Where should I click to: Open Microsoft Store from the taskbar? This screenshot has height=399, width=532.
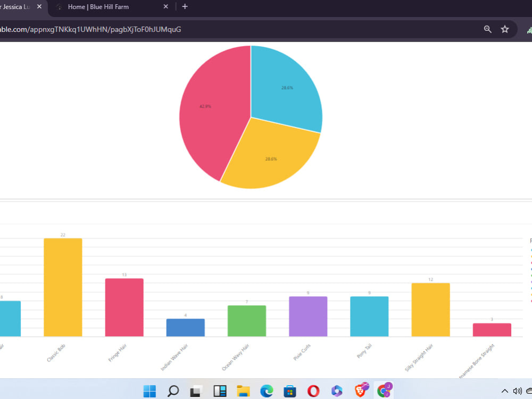(x=290, y=391)
